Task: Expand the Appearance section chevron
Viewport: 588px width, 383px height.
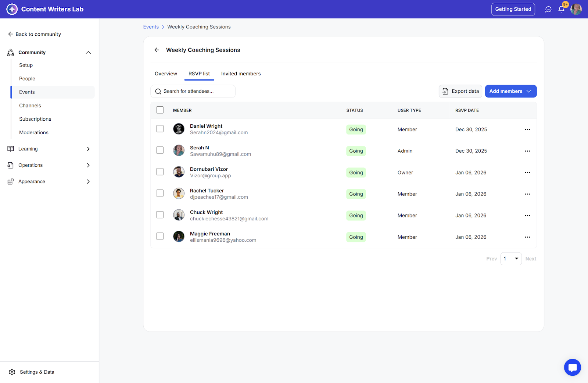Action: click(x=88, y=182)
